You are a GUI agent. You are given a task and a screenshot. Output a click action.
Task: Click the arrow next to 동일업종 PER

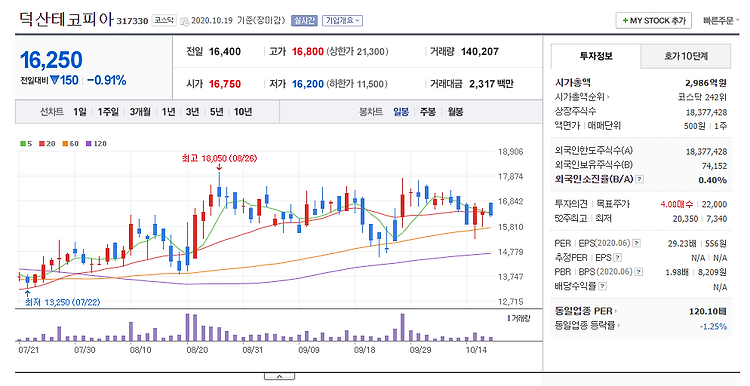click(615, 311)
